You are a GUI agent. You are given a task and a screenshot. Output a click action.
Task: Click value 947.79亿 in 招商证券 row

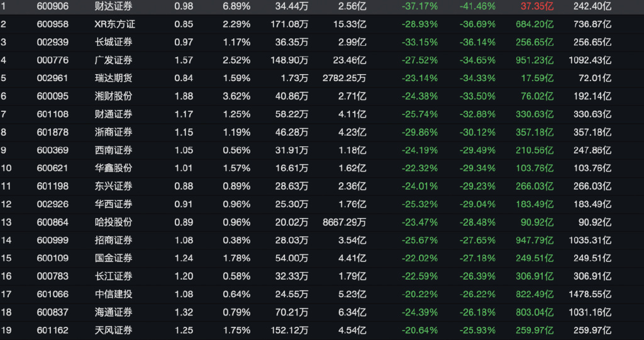tap(535, 240)
